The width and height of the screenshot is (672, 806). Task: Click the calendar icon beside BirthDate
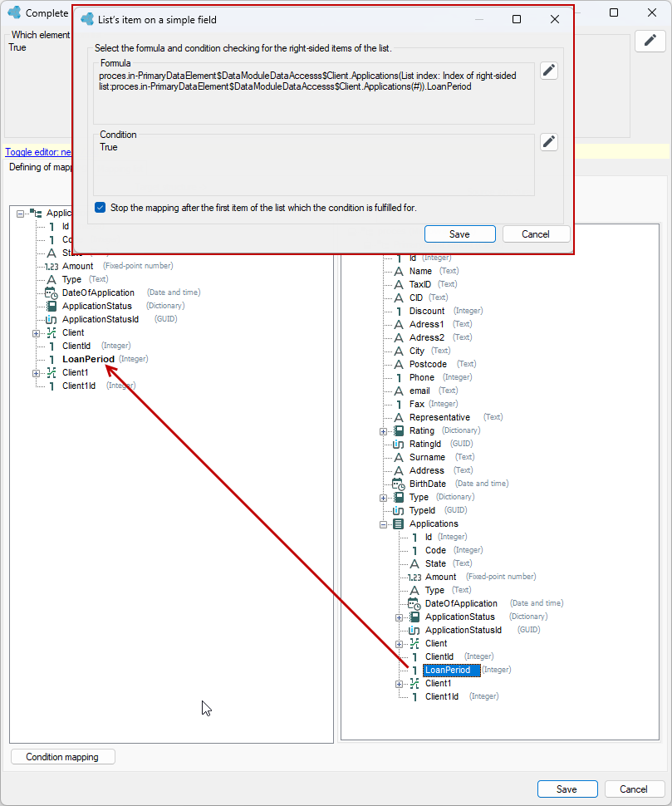pos(399,484)
